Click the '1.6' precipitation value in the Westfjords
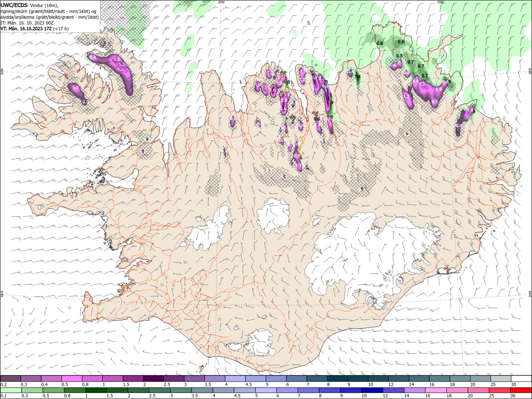The image size is (532, 399). click(117, 60)
